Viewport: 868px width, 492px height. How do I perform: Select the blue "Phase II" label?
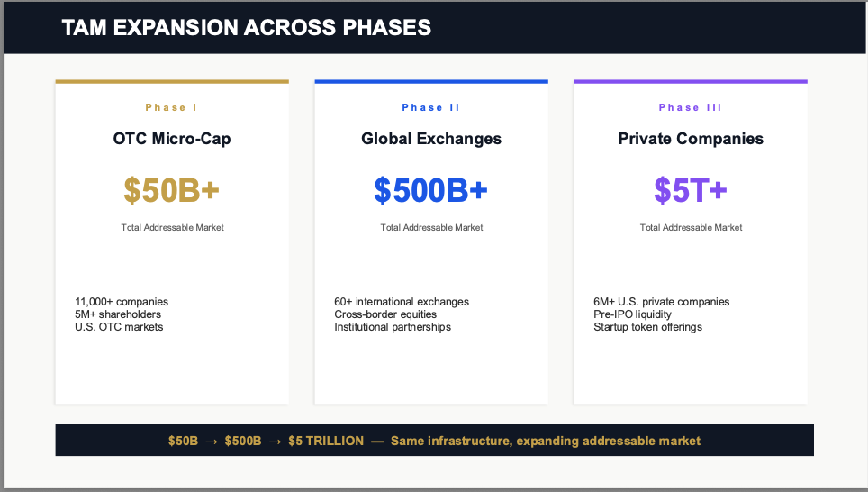pyautogui.click(x=430, y=107)
